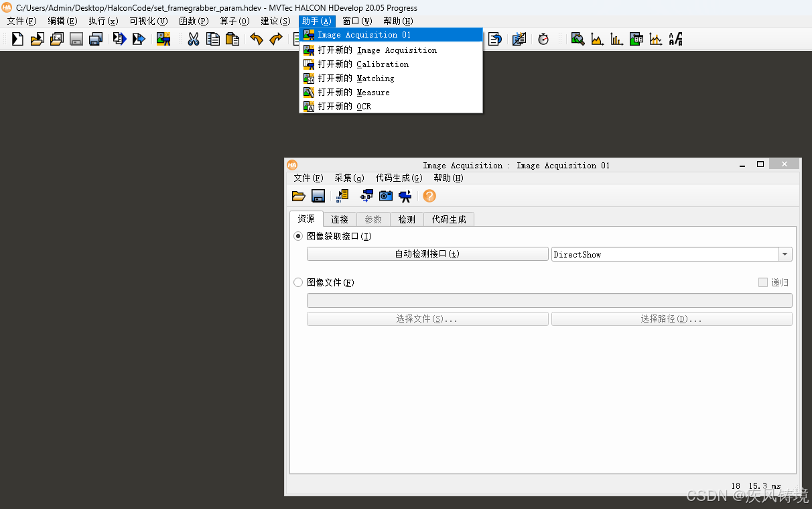Toggle the 递归 checkbox
Screen dimensions: 812x509
762,282
